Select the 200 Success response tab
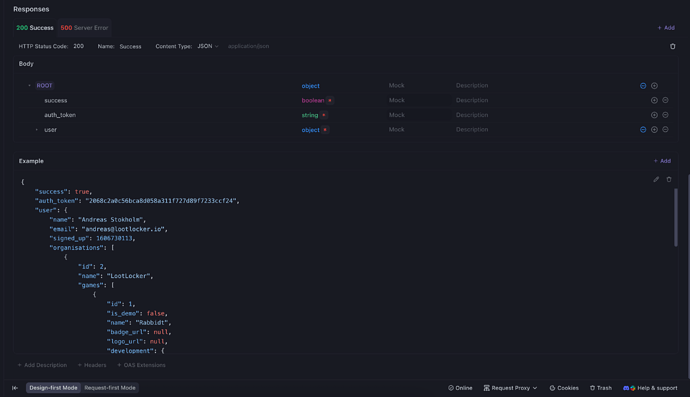Screen dimensions: 690x397 click(x=35, y=28)
